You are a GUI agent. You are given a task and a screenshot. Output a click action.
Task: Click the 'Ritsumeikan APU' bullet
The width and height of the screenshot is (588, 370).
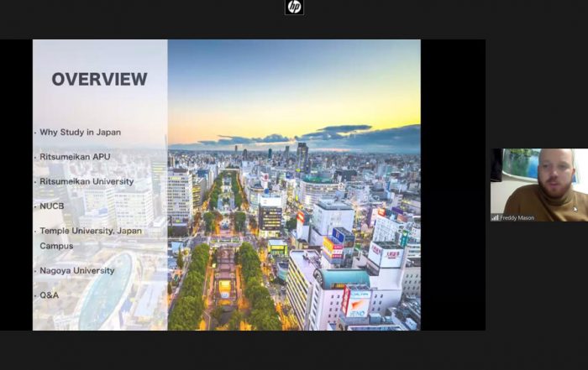[x=75, y=157]
